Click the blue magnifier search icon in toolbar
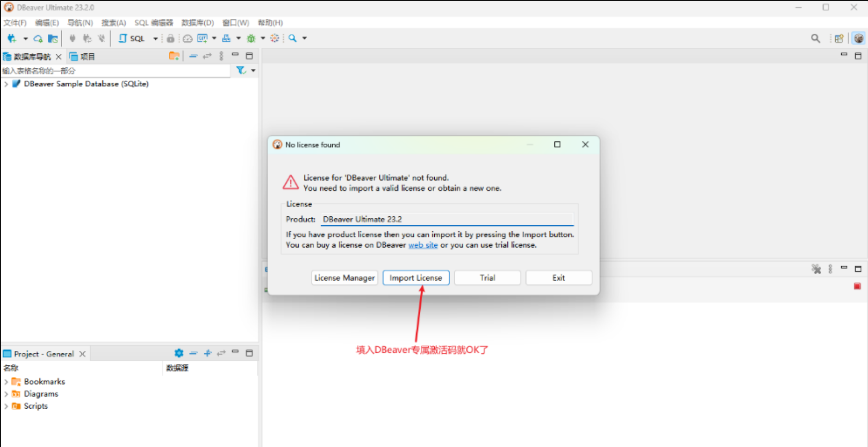The image size is (868, 447). (293, 38)
